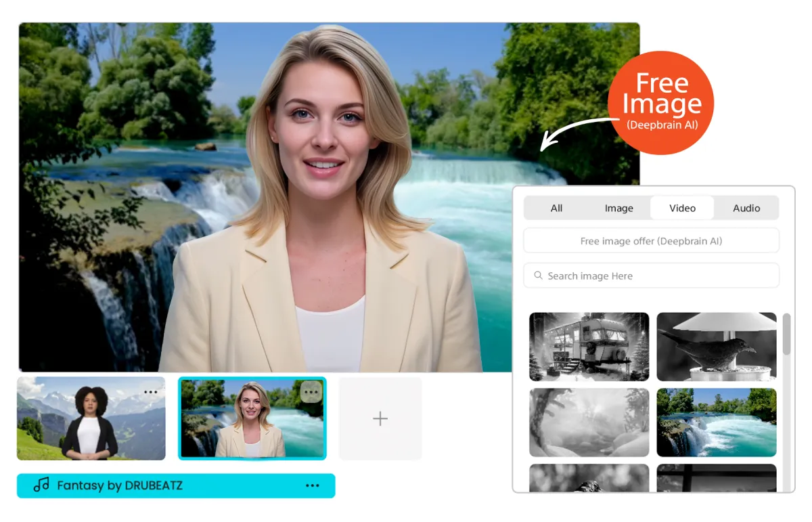
Task: Click the music note icon
Action: (x=41, y=485)
